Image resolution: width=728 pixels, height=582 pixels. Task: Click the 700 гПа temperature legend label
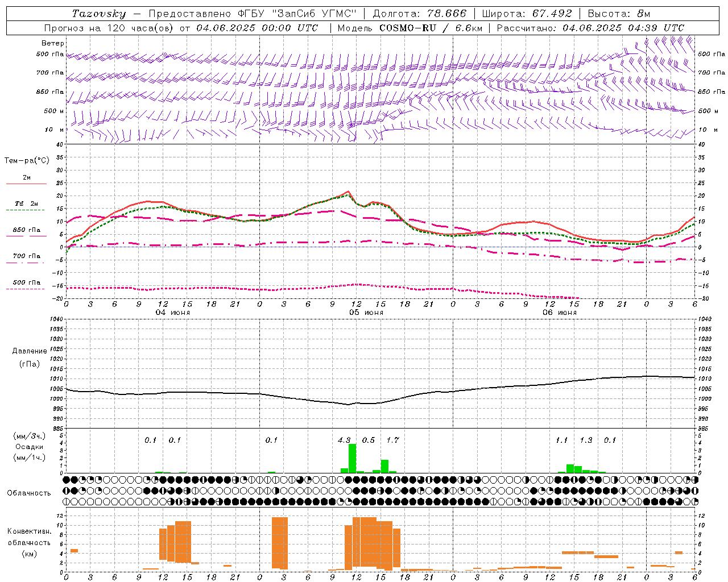pyautogui.click(x=27, y=256)
